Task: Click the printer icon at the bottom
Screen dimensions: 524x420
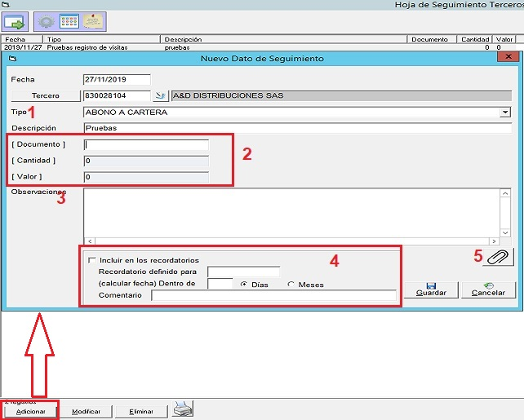Action: (183, 410)
